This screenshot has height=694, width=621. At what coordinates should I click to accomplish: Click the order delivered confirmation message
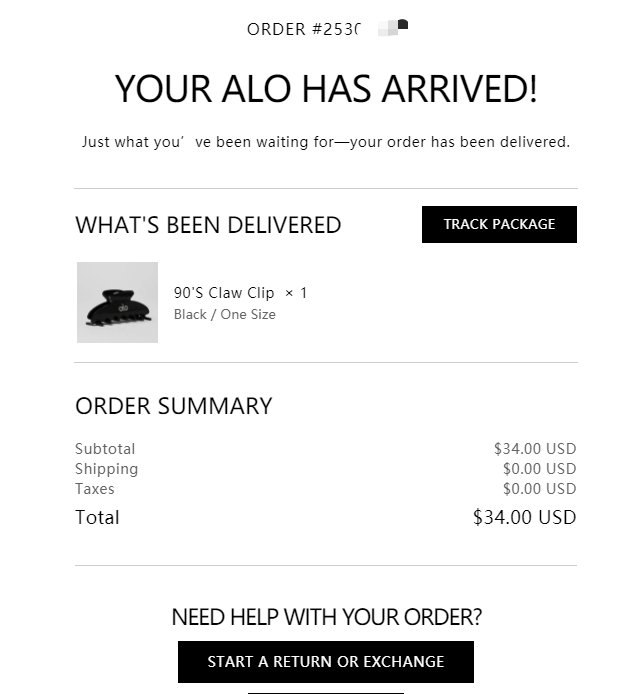point(325,142)
